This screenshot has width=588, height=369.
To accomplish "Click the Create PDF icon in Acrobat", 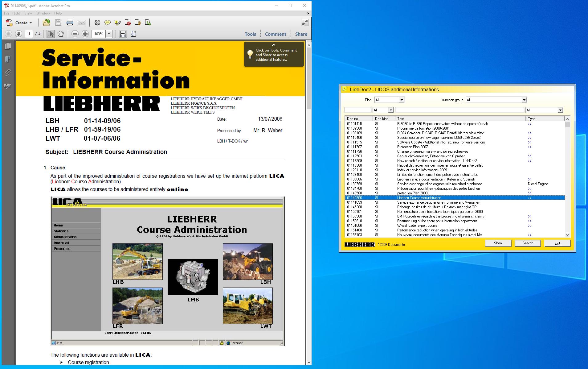I will [10, 23].
